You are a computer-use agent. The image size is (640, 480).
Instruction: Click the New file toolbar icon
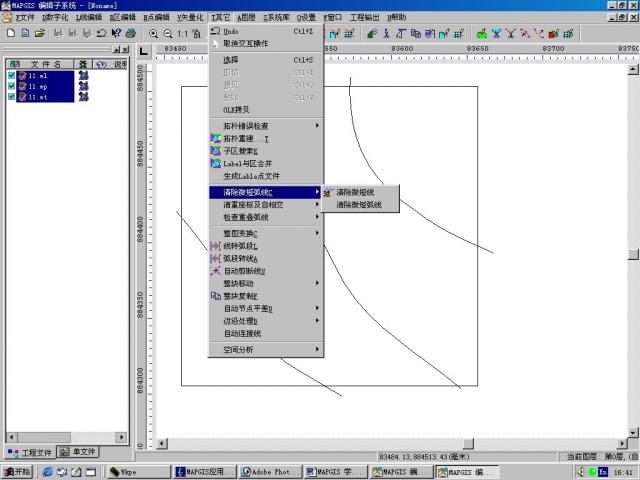(x=10, y=33)
